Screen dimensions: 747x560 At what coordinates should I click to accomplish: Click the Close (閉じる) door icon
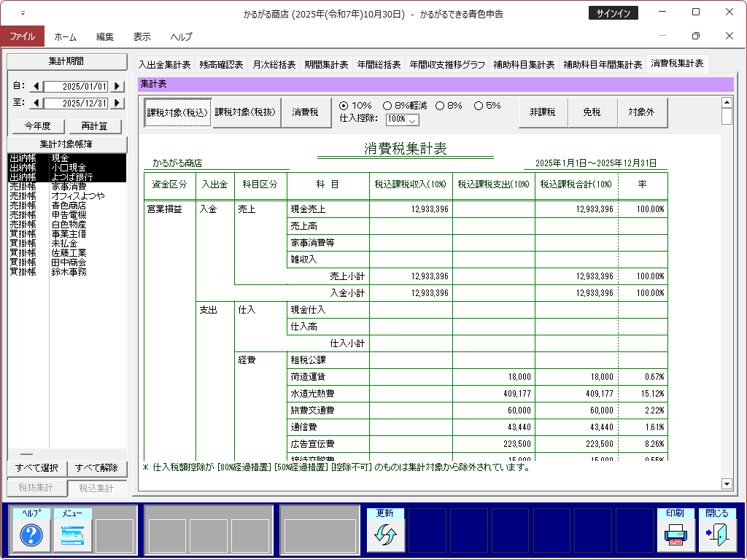pos(717,536)
